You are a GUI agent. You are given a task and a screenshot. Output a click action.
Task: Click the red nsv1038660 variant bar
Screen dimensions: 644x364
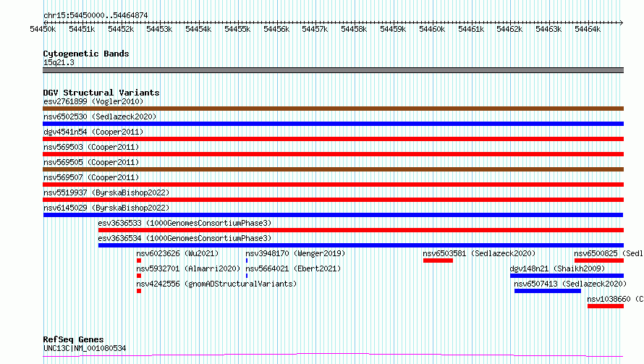[606, 306]
